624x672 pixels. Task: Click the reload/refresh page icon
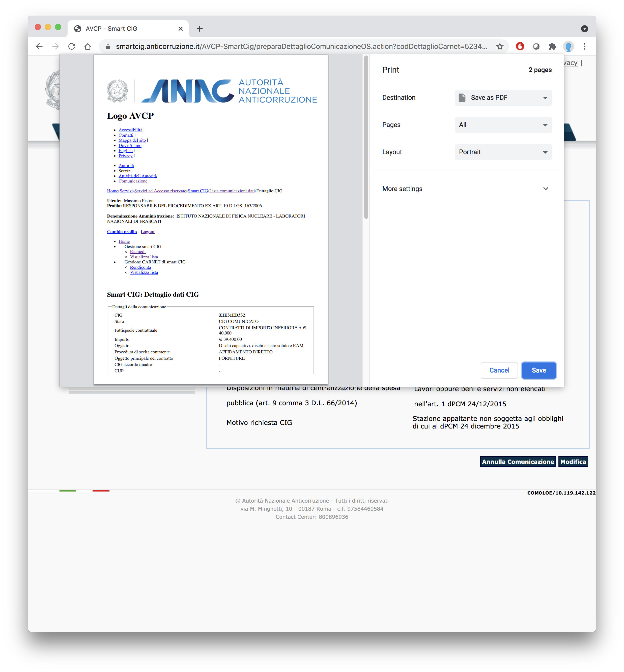click(72, 47)
